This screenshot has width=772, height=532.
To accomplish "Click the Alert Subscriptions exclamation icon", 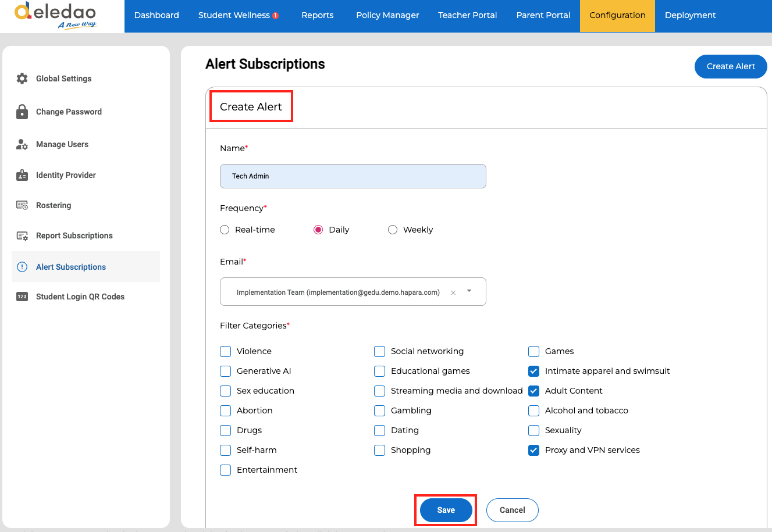I will tap(22, 267).
